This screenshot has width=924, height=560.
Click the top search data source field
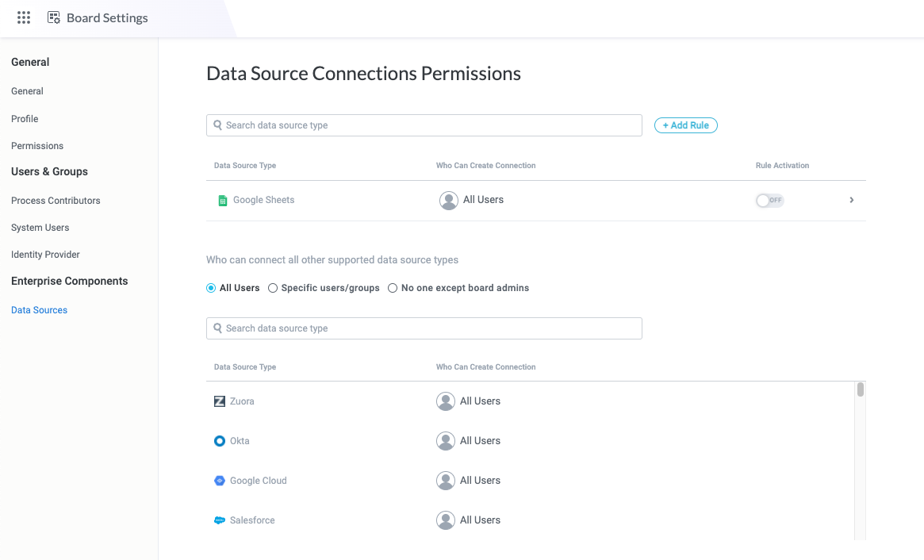coord(424,125)
